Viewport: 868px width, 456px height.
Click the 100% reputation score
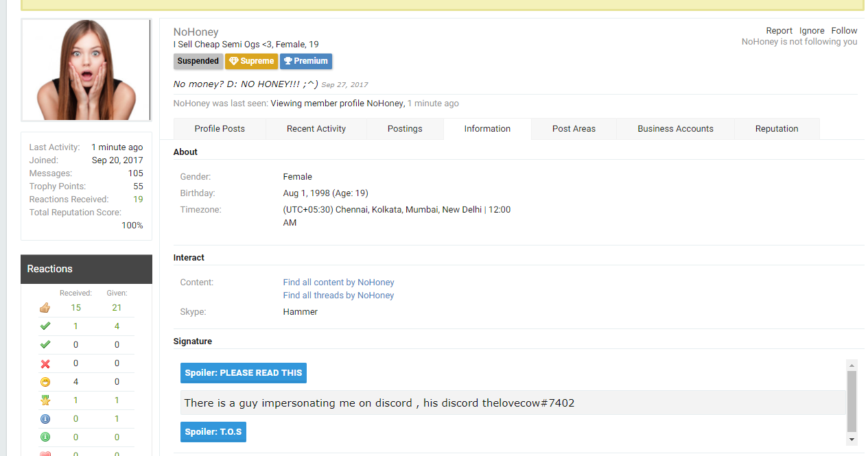point(132,226)
